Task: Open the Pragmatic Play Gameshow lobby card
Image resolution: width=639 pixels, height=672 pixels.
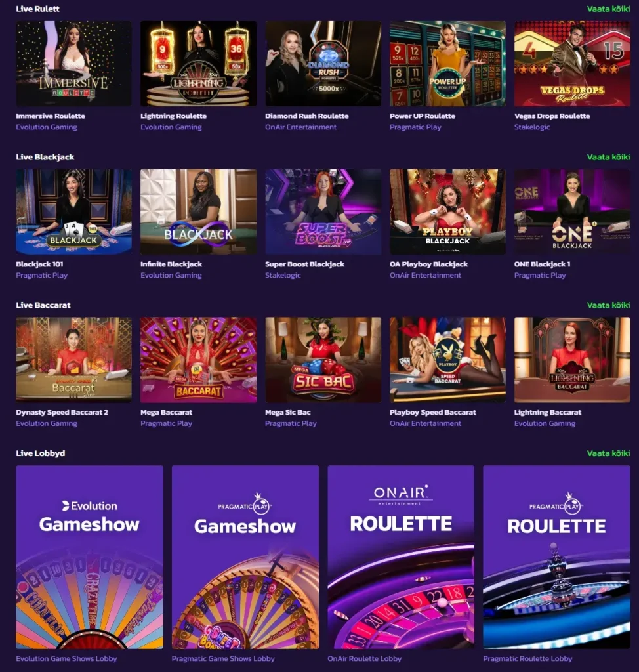Action: coord(245,557)
